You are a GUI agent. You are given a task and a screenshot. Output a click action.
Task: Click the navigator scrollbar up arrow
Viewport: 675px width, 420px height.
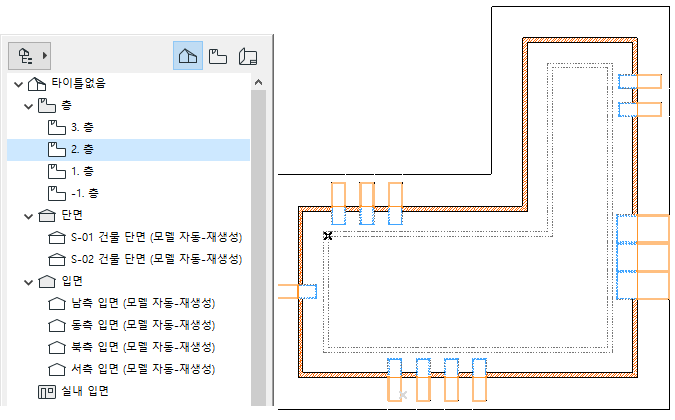[258, 82]
